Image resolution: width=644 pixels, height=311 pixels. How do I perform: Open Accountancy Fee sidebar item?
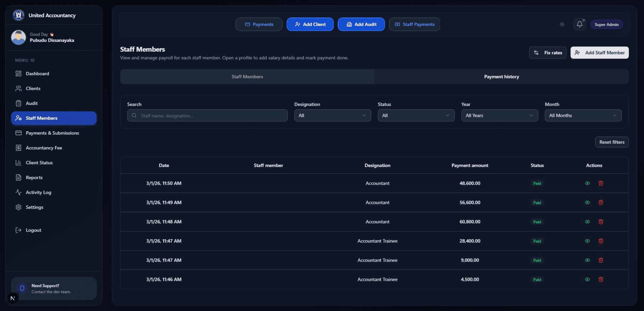pos(54,148)
